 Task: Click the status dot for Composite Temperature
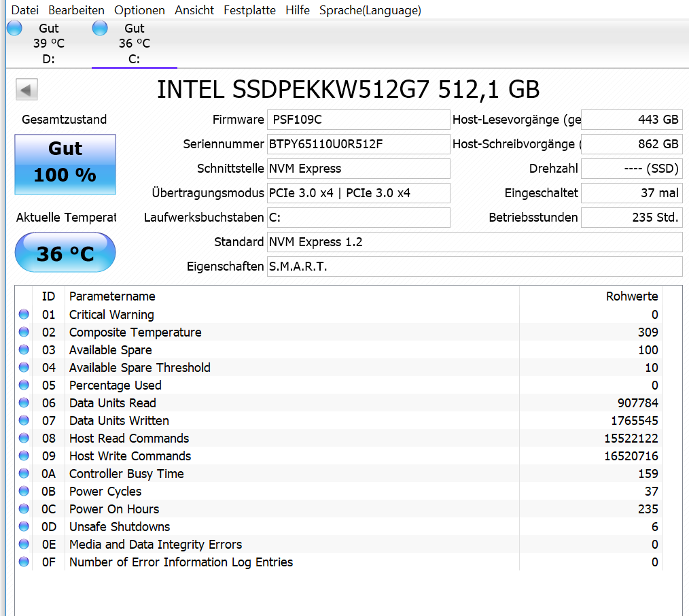click(x=24, y=332)
